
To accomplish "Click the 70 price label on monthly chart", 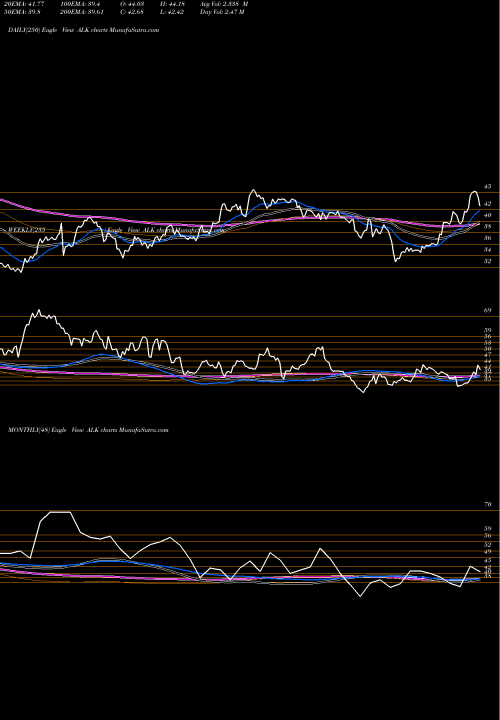I will (x=488, y=505).
